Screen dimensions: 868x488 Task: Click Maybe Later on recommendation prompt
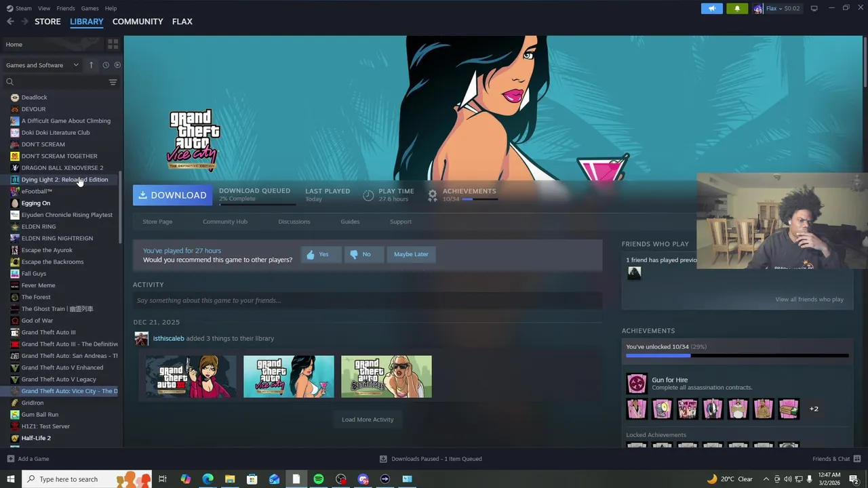tap(411, 254)
